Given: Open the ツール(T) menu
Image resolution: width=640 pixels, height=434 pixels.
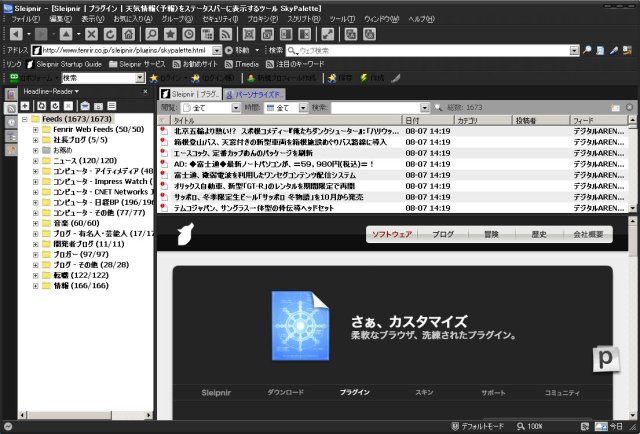Looking at the screenshot, I should point(342,19).
